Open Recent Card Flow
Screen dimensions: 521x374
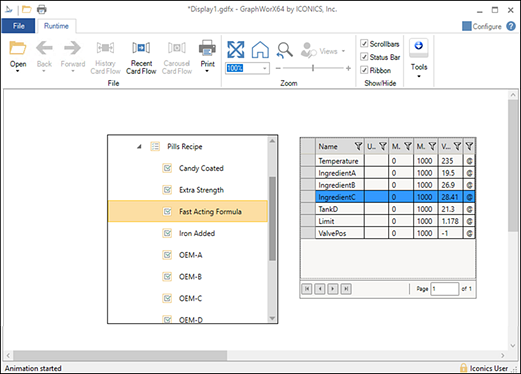point(141,48)
